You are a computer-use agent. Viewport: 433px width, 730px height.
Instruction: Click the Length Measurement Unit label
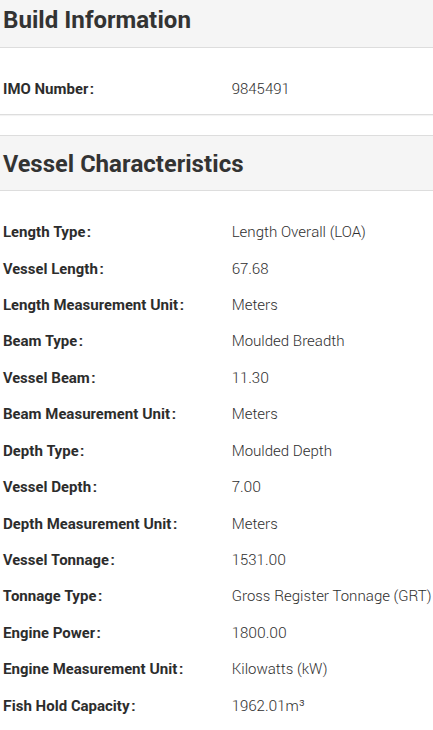94,305
